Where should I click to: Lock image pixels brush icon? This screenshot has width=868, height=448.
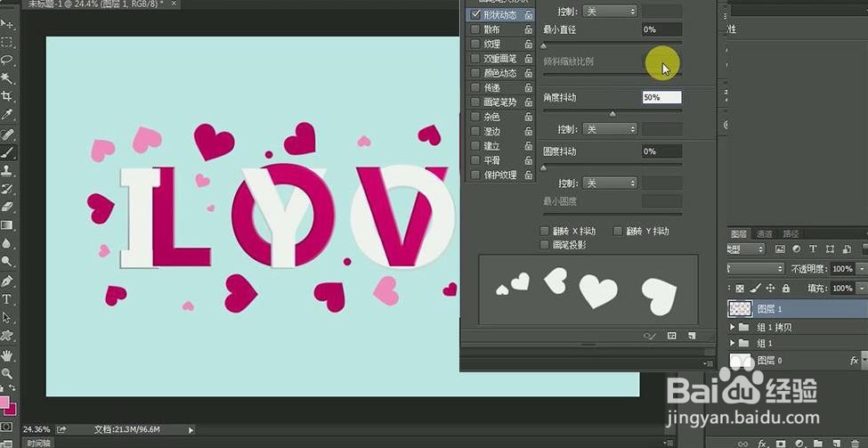[x=755, y=289]
